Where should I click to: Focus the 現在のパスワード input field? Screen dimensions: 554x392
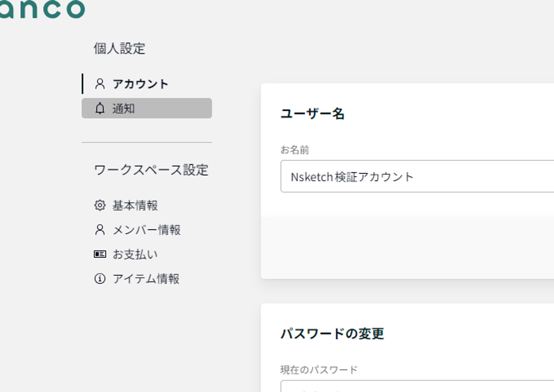[417, 386]
